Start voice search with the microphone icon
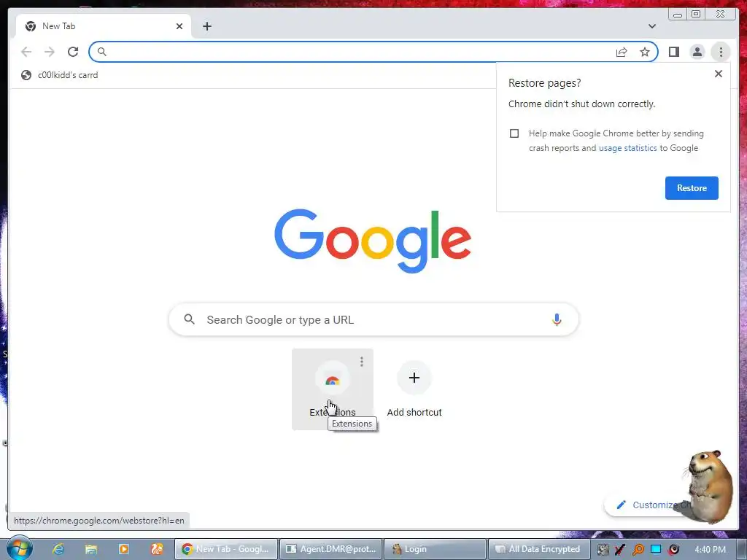 (x=557, y=319)
